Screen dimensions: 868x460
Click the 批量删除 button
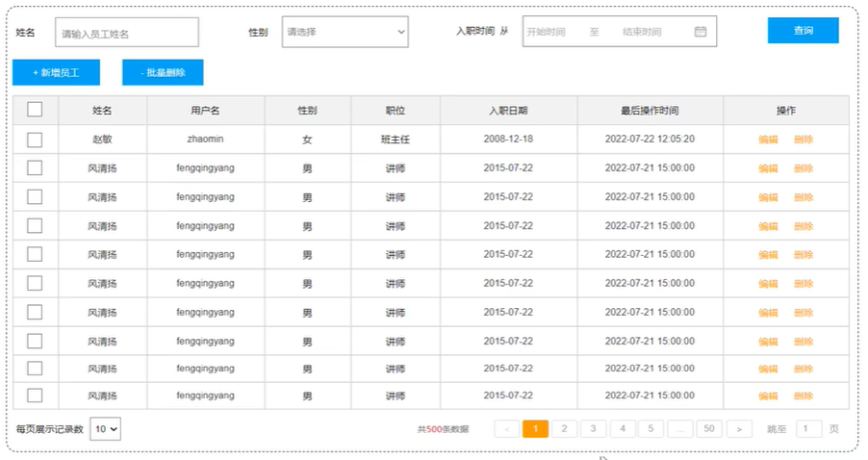click(x=163, y=72)
